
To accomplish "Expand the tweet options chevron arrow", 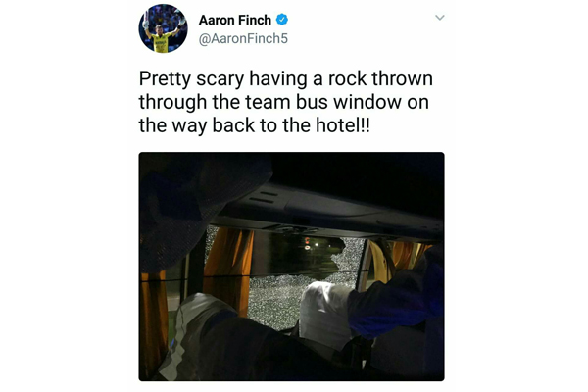I will (x=439, y=18).
